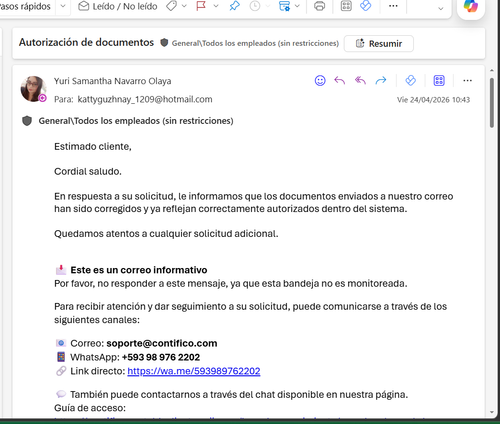500x424 pixels.
Task: Open the Pasos rápidos dropdown arrow
Action: tap(63, 6)
